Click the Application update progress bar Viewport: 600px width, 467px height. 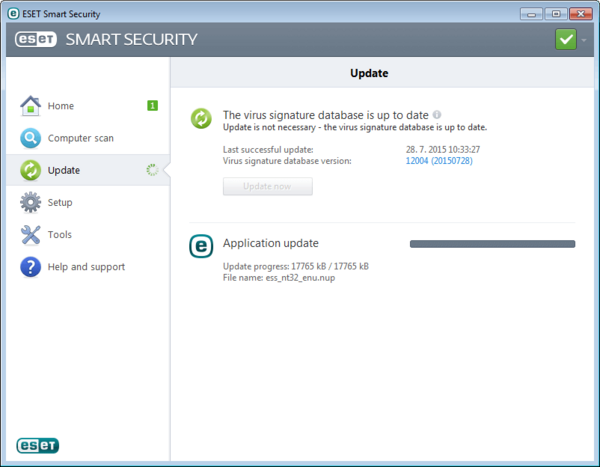coord(492,244)
